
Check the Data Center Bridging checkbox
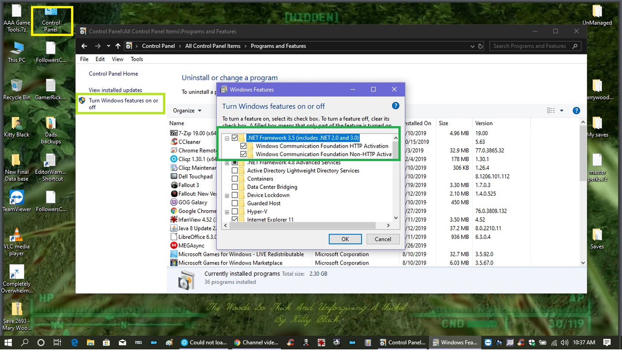pyautogui.click(x=235, y=187)
